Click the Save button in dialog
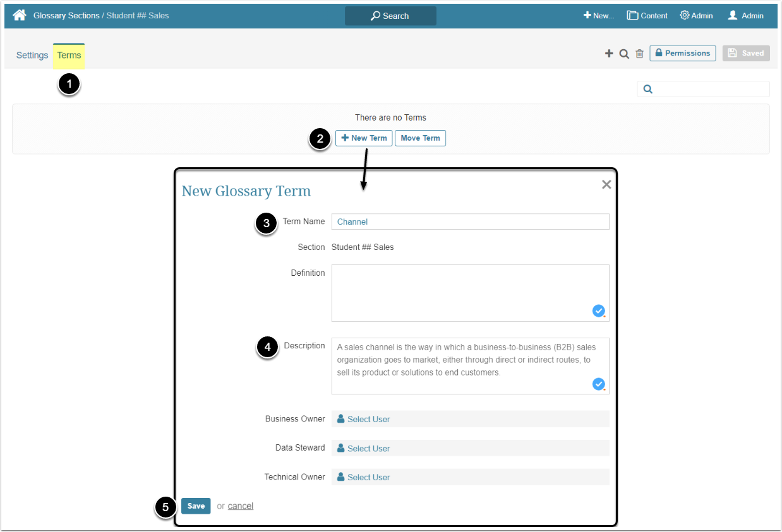 click(196, 506)
